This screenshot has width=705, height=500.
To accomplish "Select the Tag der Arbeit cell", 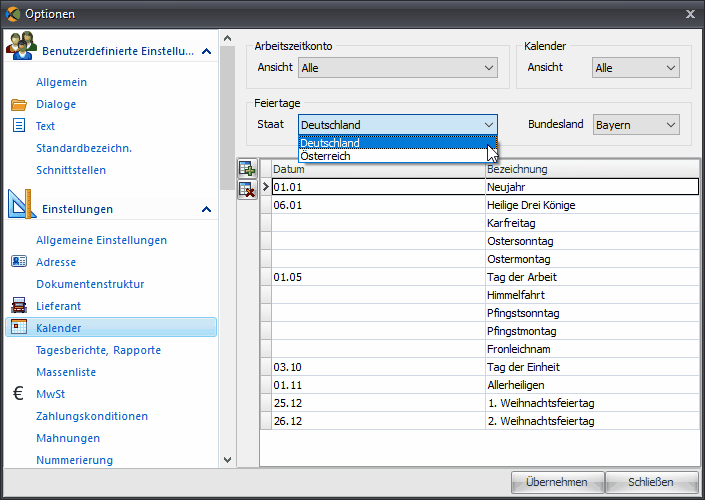I will point(592,277).
